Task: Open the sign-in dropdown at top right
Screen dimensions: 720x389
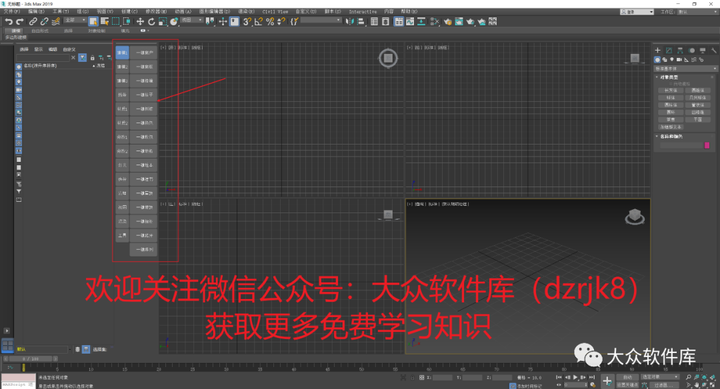Action: (637, 11)
